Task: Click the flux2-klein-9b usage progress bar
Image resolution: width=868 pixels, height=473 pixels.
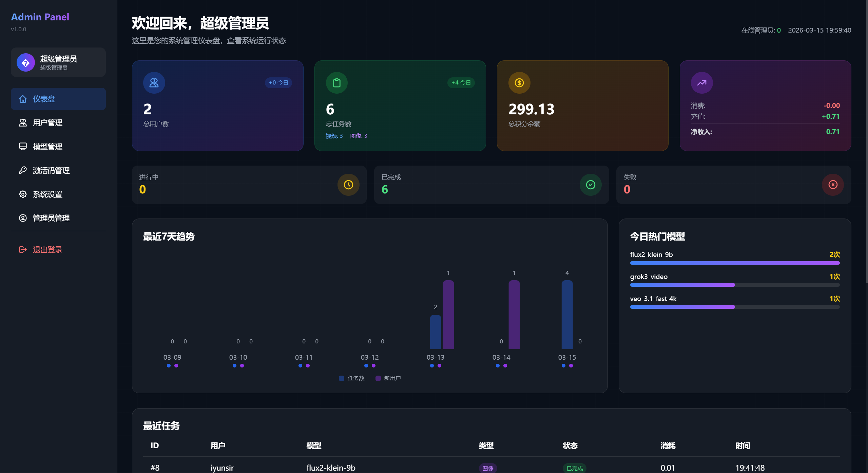Action: [735, 263]
